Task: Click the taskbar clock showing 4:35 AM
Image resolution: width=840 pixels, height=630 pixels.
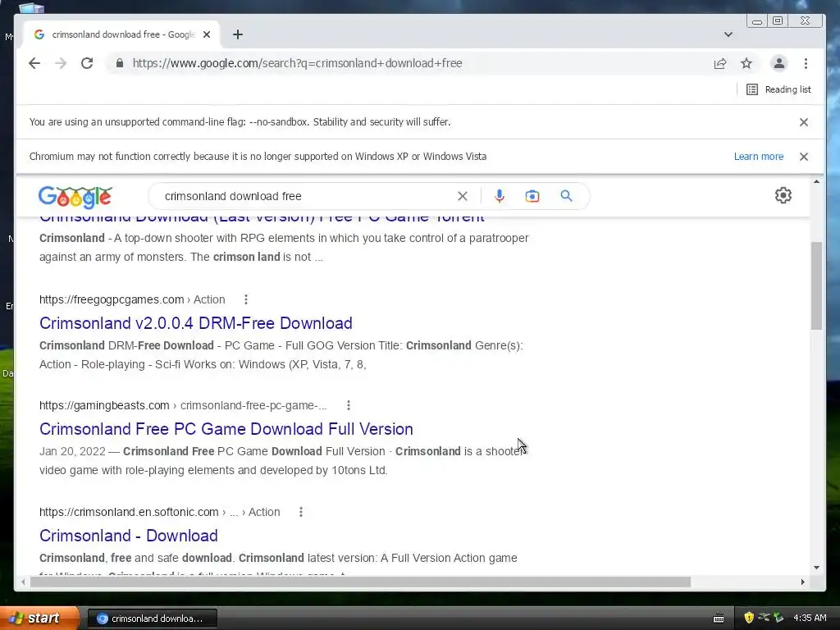Action: [810, 618]
